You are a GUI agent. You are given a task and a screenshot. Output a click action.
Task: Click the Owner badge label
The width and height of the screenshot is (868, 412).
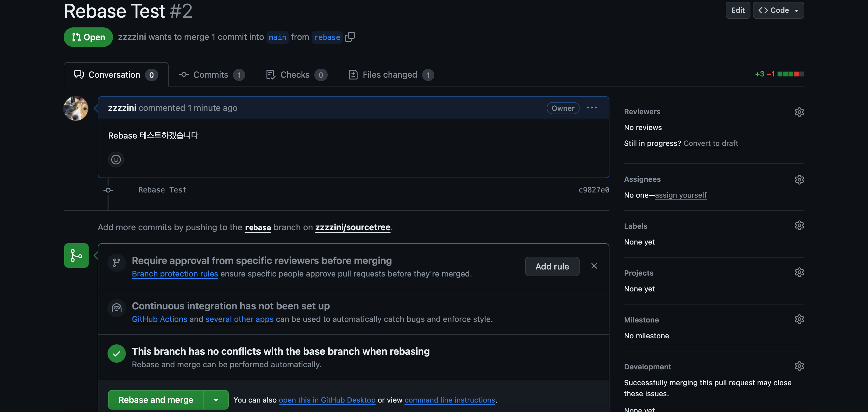coord(563,108)
